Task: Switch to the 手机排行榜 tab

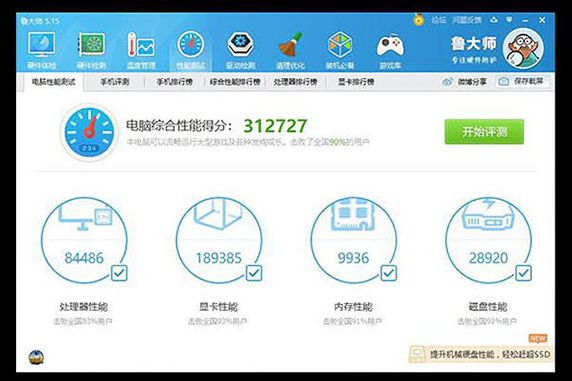Action: 175,82
